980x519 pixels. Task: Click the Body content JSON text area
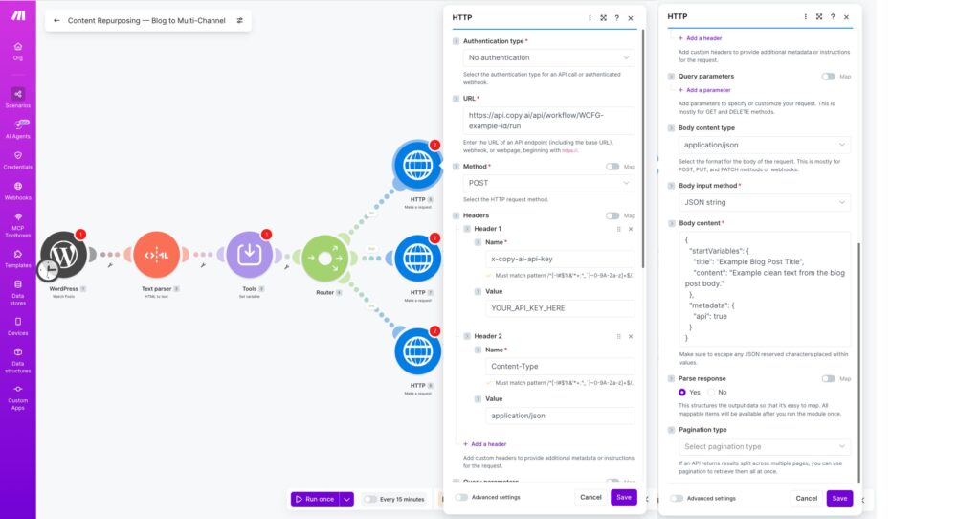[765, 289]
